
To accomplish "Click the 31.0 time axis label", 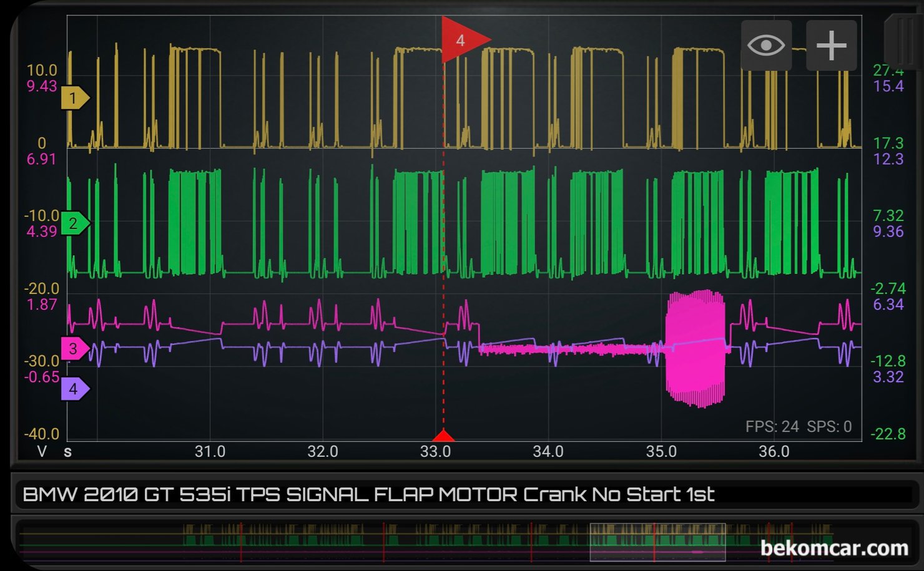I will (x=210, y=451).
